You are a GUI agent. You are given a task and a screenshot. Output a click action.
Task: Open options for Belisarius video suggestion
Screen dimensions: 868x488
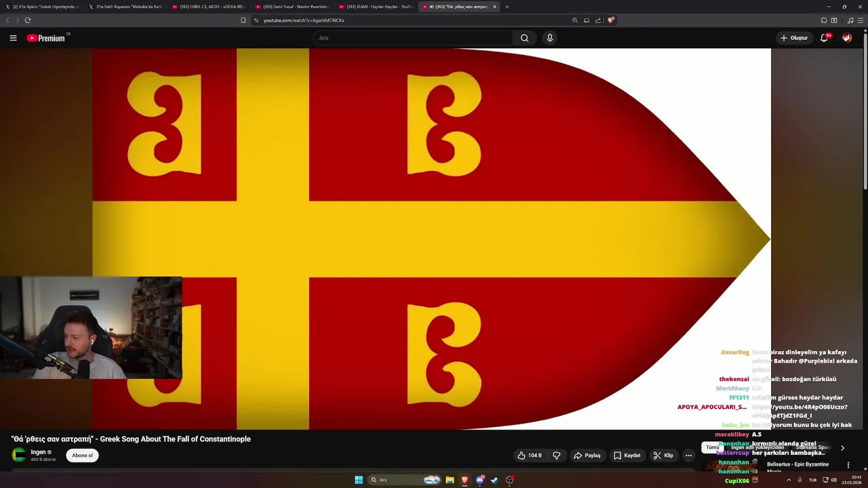tap(848, 465)
